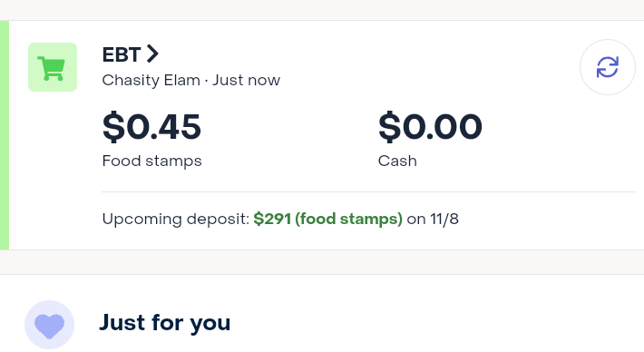Click empty space between the two balances
This screenshot has width=644, height=352.
(x=289, y=135)
